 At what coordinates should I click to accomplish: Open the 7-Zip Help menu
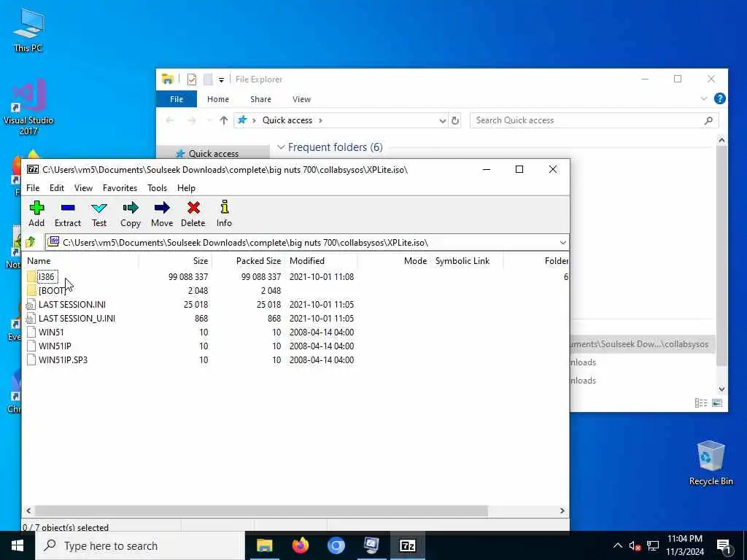186,187
